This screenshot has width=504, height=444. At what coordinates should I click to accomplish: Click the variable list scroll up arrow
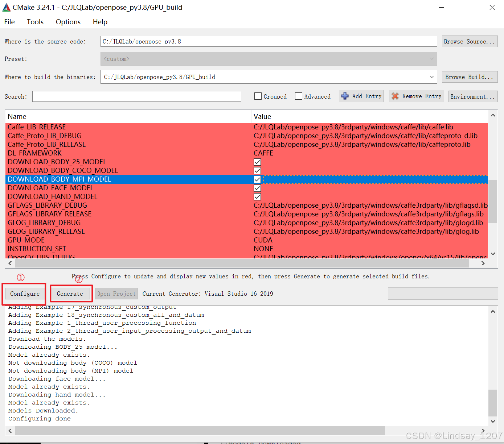pos(493,115)
